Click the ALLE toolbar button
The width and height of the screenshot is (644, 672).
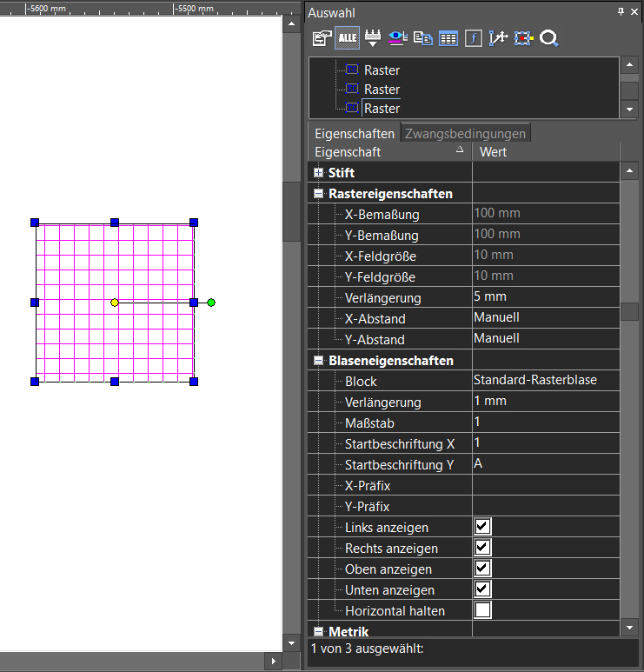(x=347, y=38)
